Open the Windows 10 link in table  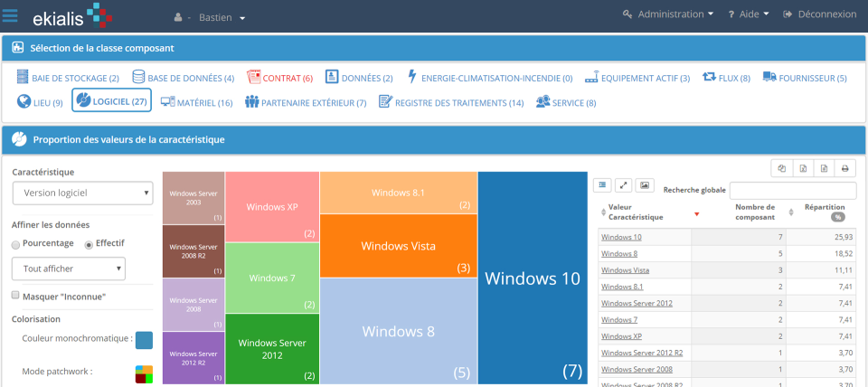point(621,238)
